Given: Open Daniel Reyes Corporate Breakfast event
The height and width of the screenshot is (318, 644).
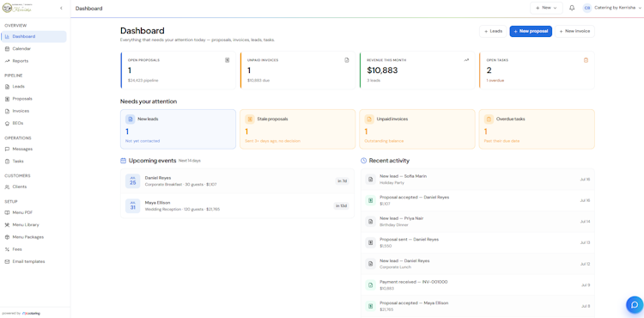Looking at the screenshot, I should click(x=237, y=181).
